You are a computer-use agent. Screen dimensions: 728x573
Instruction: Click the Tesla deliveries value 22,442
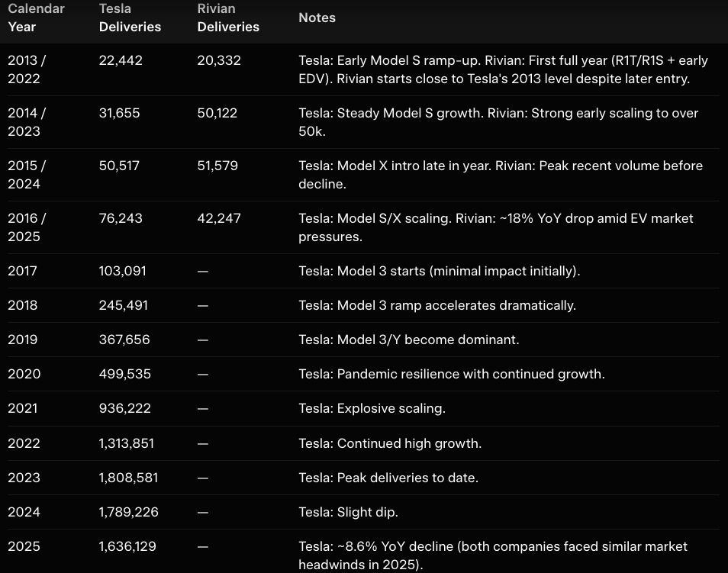pos(121,60)
